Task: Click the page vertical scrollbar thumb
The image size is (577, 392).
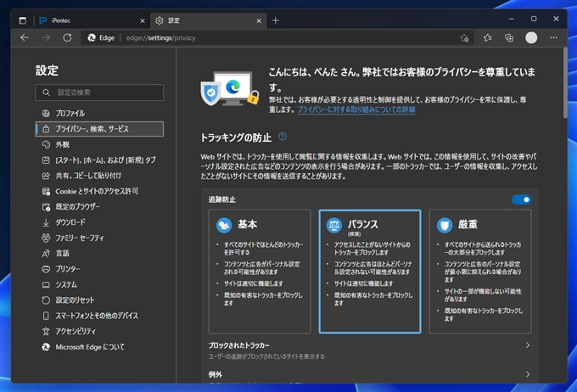Action: tap(565, 83)
